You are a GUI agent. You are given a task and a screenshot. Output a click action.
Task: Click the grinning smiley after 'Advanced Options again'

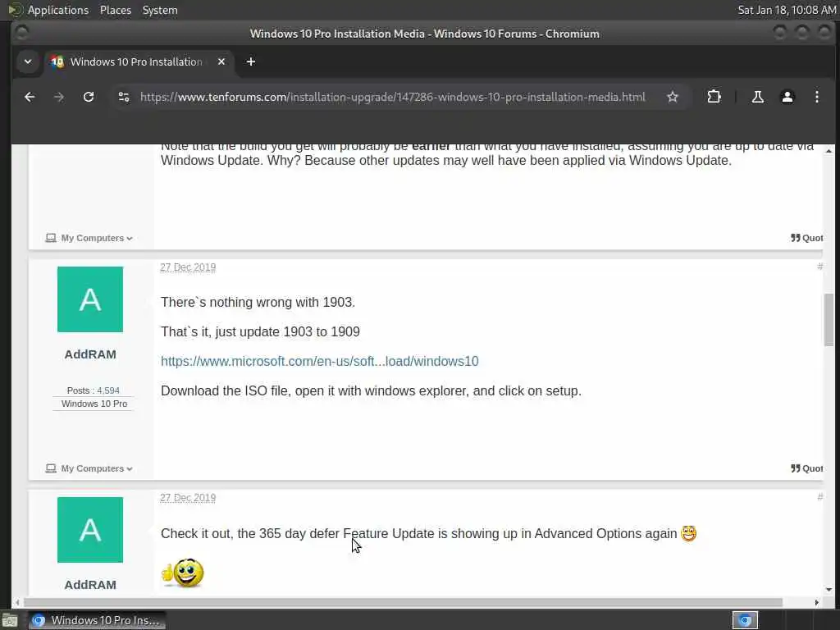click(x=688, y=533)
